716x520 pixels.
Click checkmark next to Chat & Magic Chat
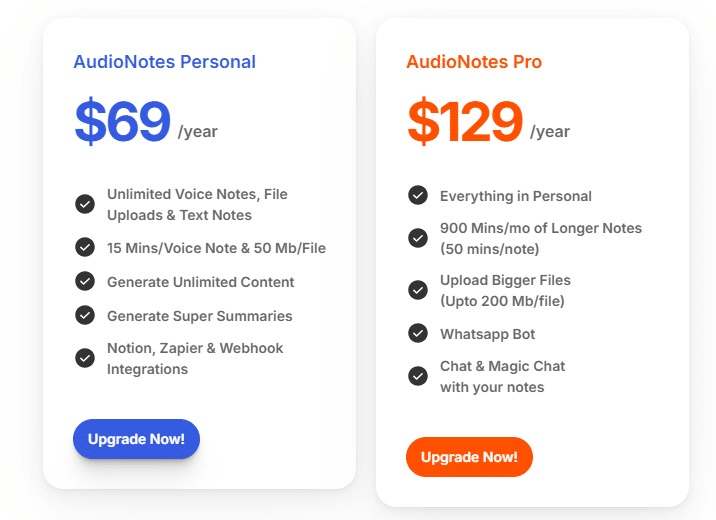pyautogui.click(x=418, y=376)
